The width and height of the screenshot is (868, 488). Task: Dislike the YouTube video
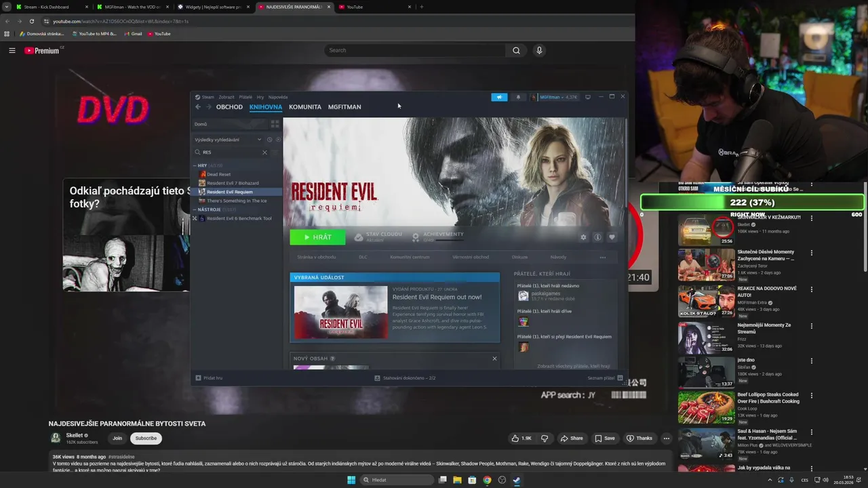544,439
